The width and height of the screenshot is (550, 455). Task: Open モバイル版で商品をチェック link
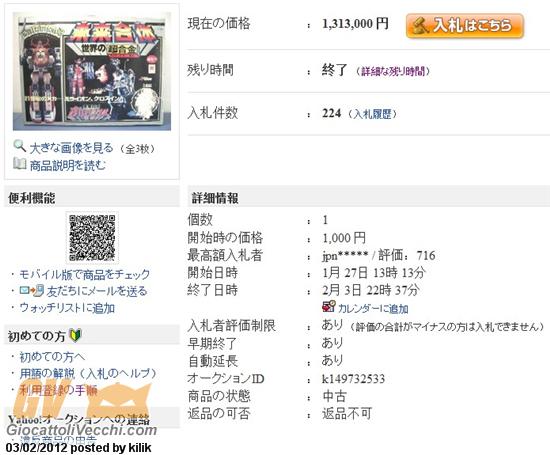(x=85, y=274)
